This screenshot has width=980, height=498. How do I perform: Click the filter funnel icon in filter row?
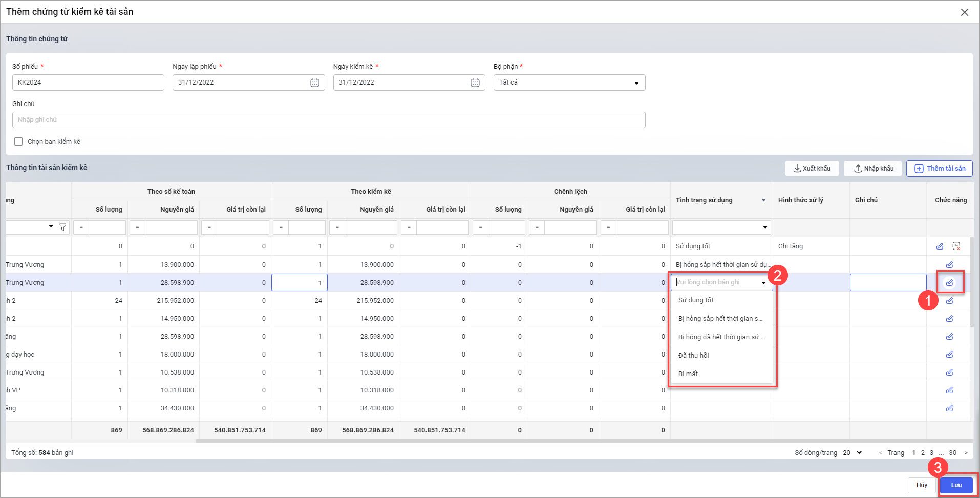pos(62,227)
